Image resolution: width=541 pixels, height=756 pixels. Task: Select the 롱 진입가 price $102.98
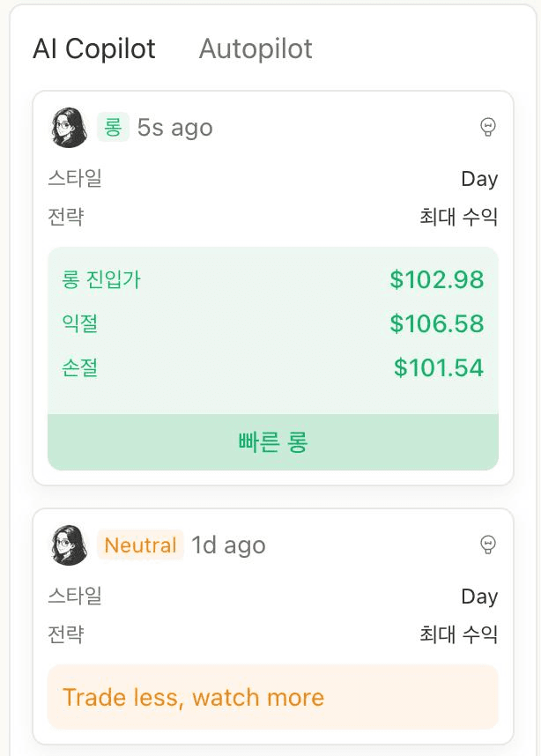(437, 280)
